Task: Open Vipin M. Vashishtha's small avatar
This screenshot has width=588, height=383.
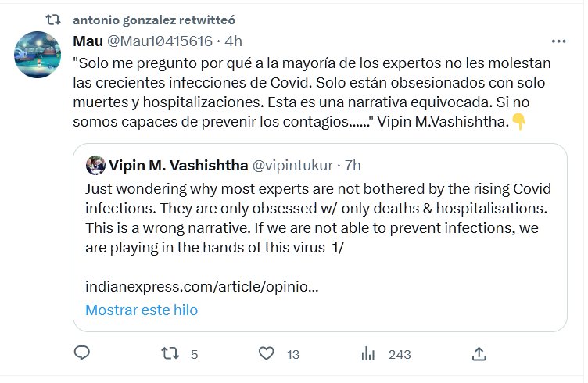Action: pos(95,165)
